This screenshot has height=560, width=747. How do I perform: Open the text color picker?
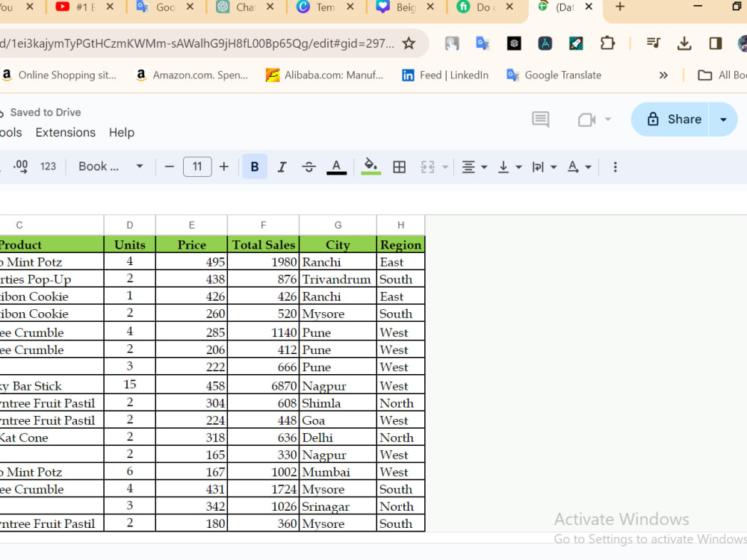(x=336, y=167)
